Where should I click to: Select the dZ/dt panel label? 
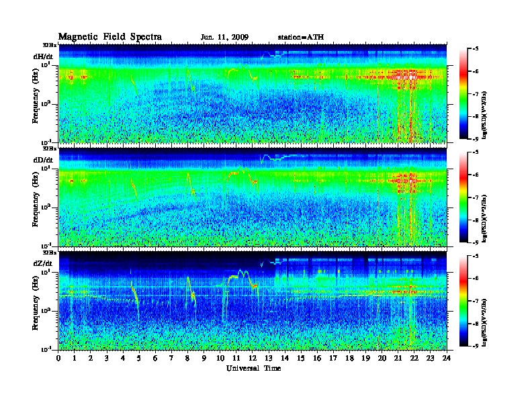point(43,263)
